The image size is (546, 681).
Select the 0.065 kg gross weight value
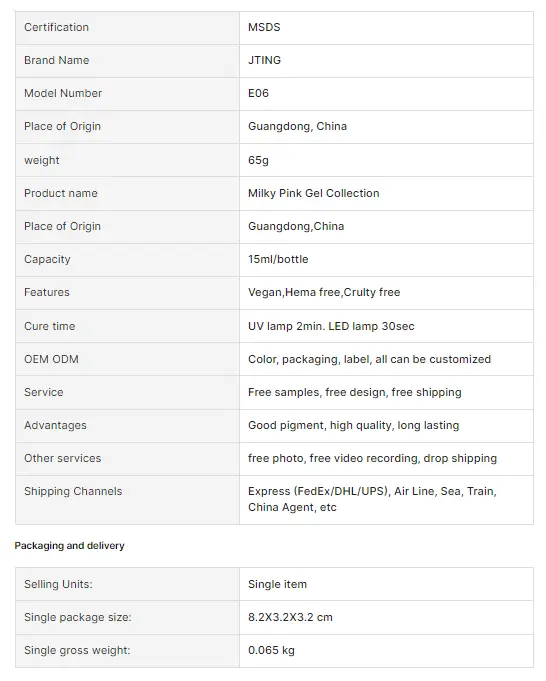point(271,651)
